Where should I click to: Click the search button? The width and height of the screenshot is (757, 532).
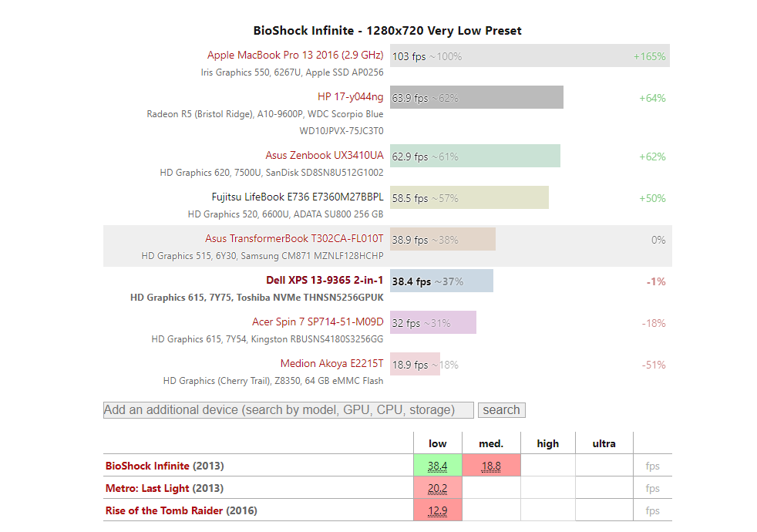point(502,410)
